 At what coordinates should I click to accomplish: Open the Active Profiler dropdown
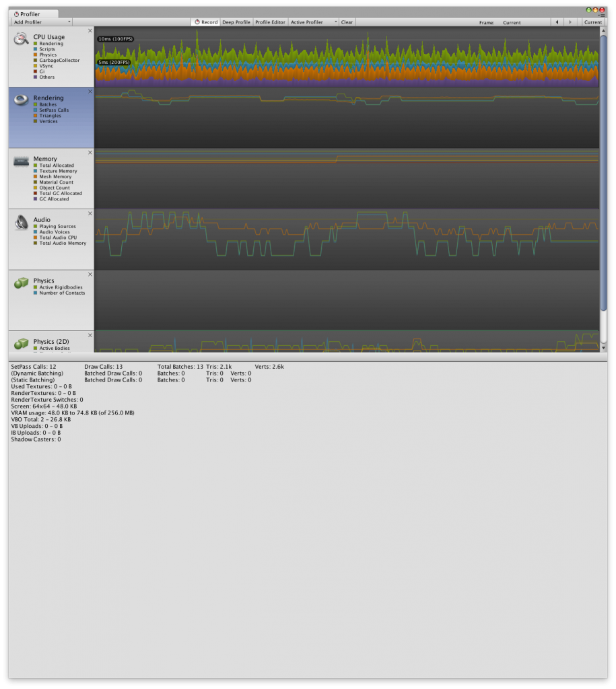pos(313,22)
